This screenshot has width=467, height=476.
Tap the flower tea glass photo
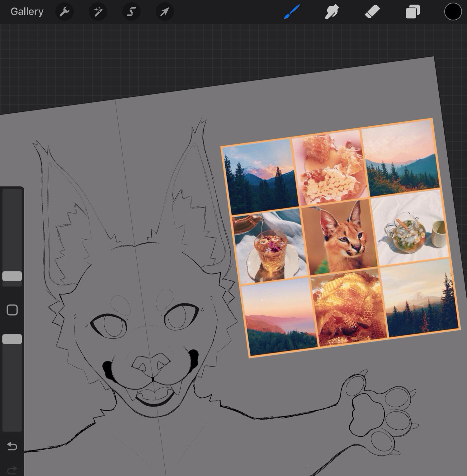click(270, 246)
